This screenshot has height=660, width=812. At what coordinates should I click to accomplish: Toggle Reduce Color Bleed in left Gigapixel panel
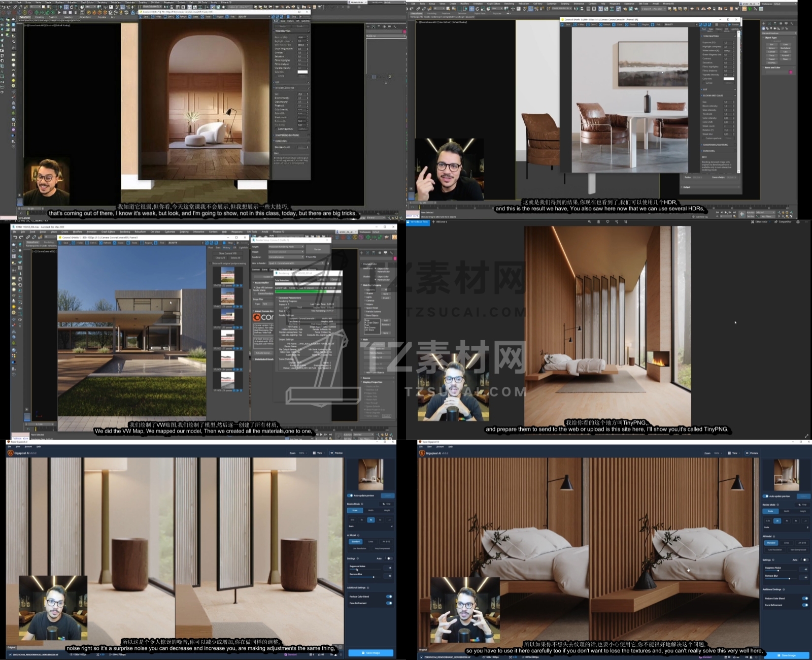click(389, 597)
